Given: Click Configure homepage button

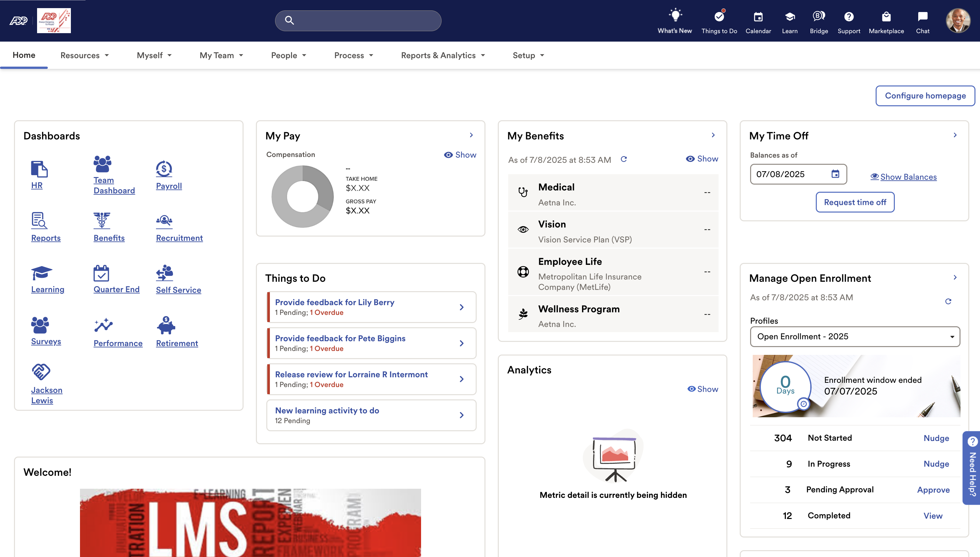Looking at the screenshot, I should [925, 96].
